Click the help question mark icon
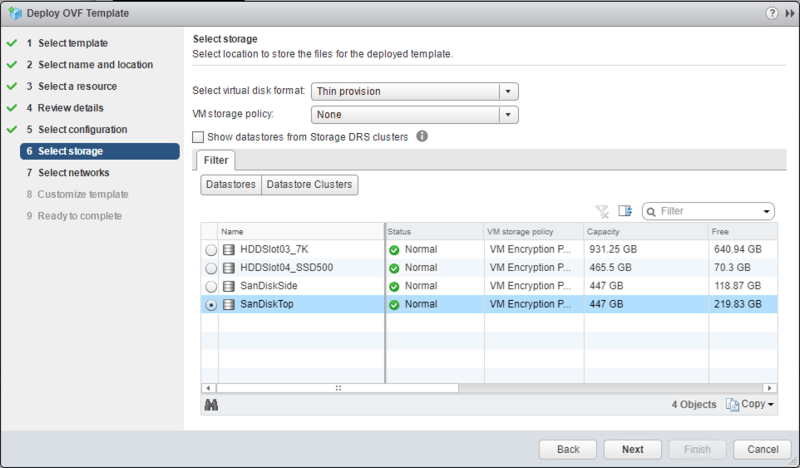Image resolution: width=800 pixels, height=468 pixels. click(771, 13)
